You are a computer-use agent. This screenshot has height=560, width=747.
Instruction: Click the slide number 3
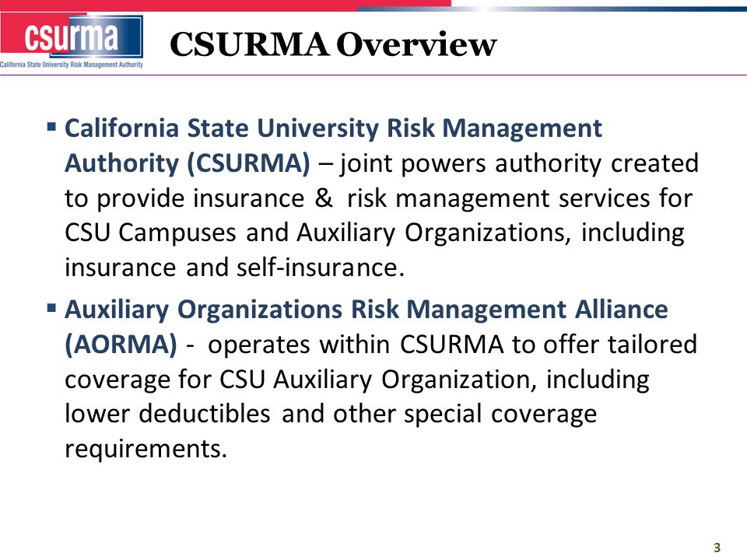tap(717, 548)
